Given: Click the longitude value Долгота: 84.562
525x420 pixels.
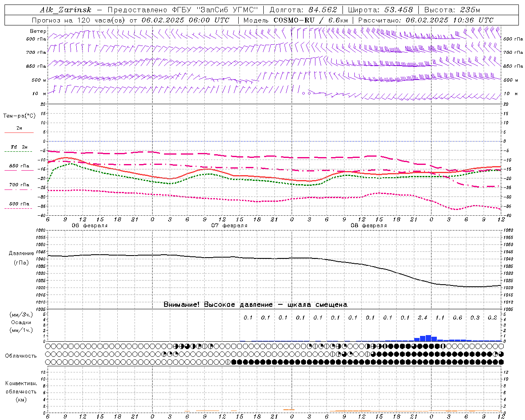Looking at the screenshot, I should (303, 10).
